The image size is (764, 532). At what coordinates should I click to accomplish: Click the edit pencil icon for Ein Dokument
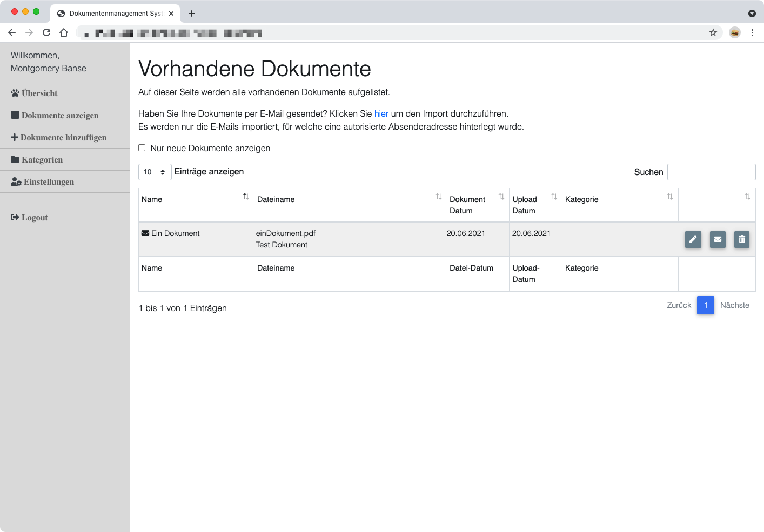tap(693, 239)
